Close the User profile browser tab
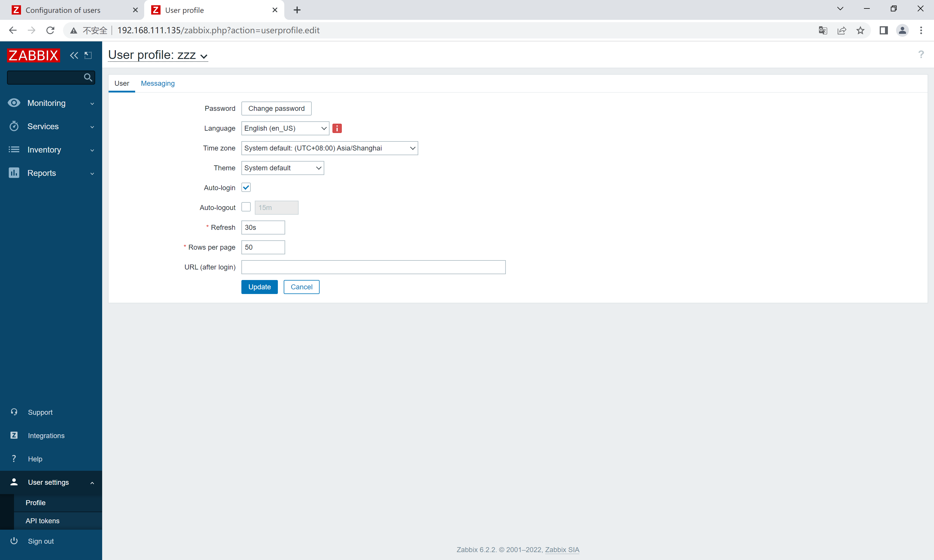Screen dimensions: 934x560 [275, 10]
